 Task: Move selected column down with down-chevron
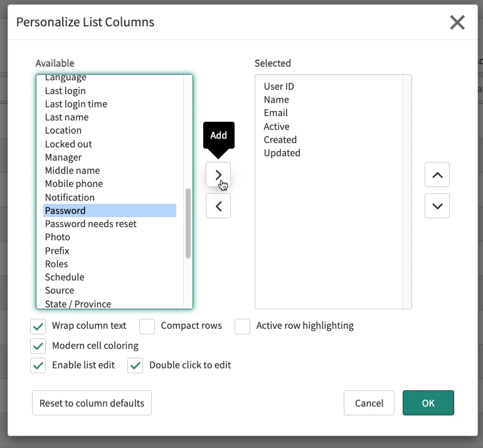(x=437, y=206)
